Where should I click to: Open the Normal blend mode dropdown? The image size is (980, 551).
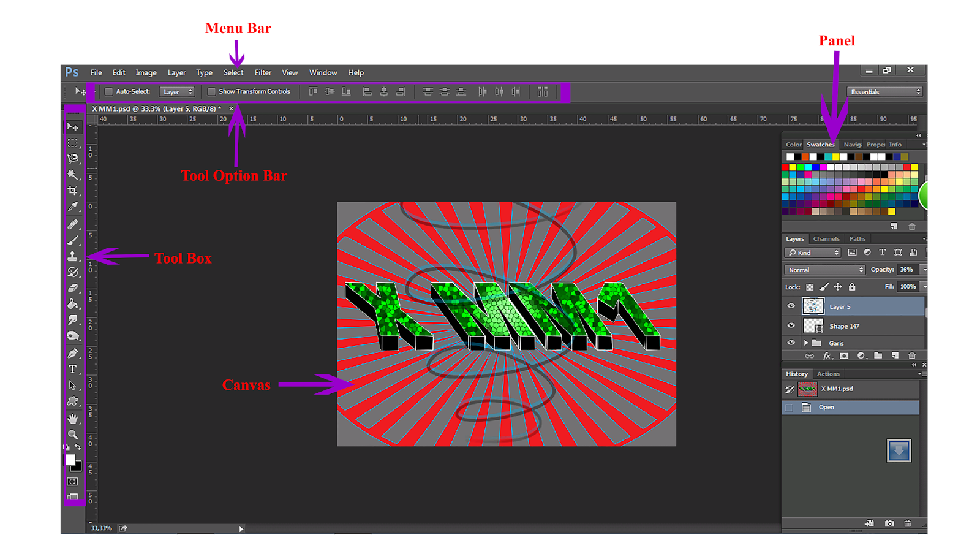pos(824,270)
